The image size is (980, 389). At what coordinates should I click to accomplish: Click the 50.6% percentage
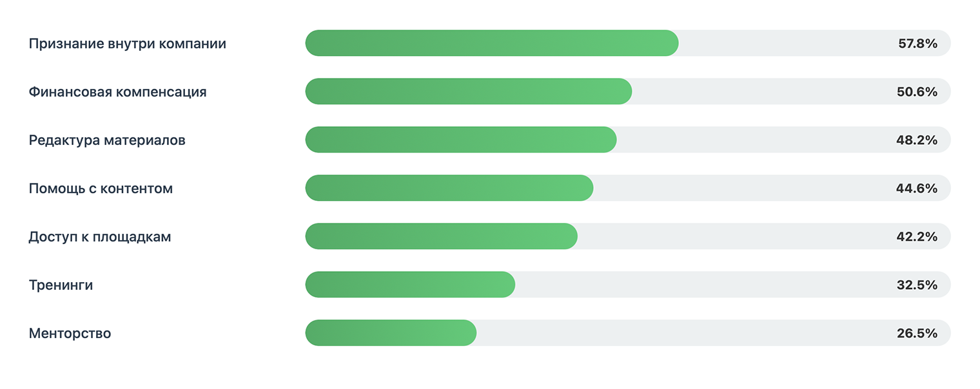[x=917, y=91]
